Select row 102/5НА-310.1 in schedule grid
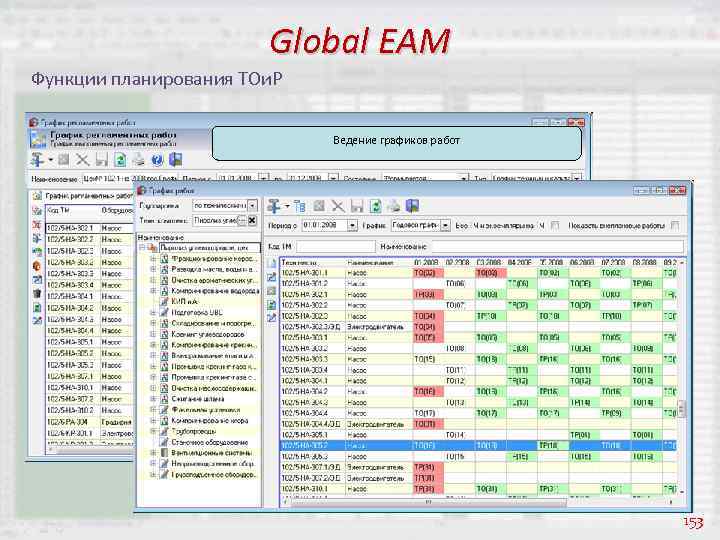720x540 pixels. pos(478,489)
